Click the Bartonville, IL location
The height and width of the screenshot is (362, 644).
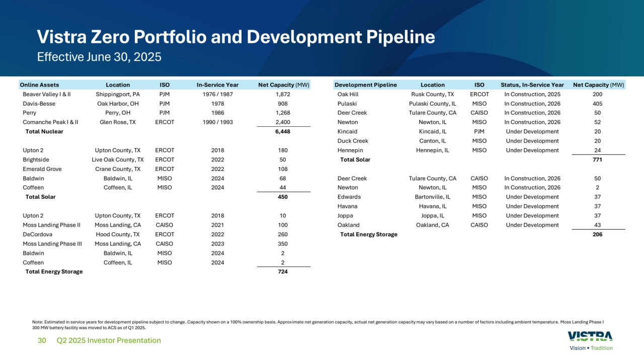pos(433,197)
